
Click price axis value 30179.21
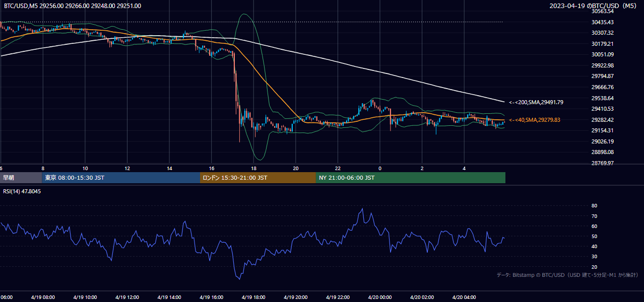[603, 44]
